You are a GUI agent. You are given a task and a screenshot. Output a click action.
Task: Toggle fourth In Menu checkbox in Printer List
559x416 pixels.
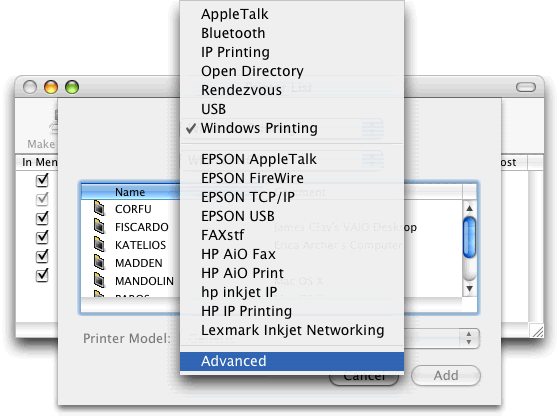[42, 236]
